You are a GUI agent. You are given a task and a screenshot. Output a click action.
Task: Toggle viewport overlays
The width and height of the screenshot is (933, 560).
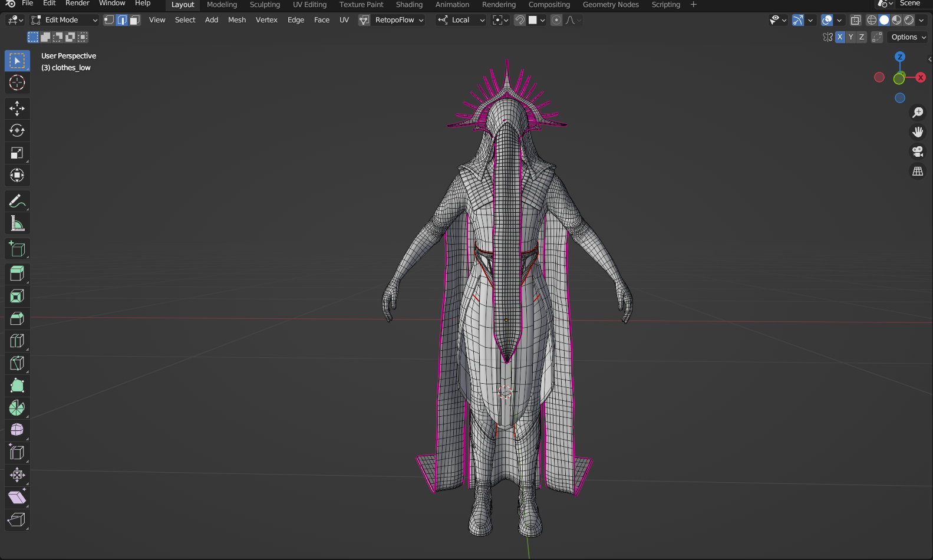pos(827,20)
